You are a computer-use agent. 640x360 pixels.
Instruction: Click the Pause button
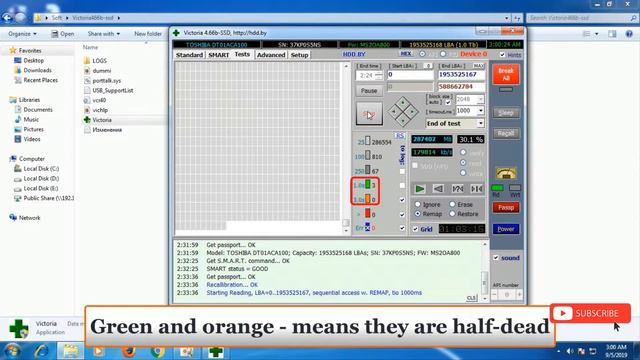[x=369, y=91]
